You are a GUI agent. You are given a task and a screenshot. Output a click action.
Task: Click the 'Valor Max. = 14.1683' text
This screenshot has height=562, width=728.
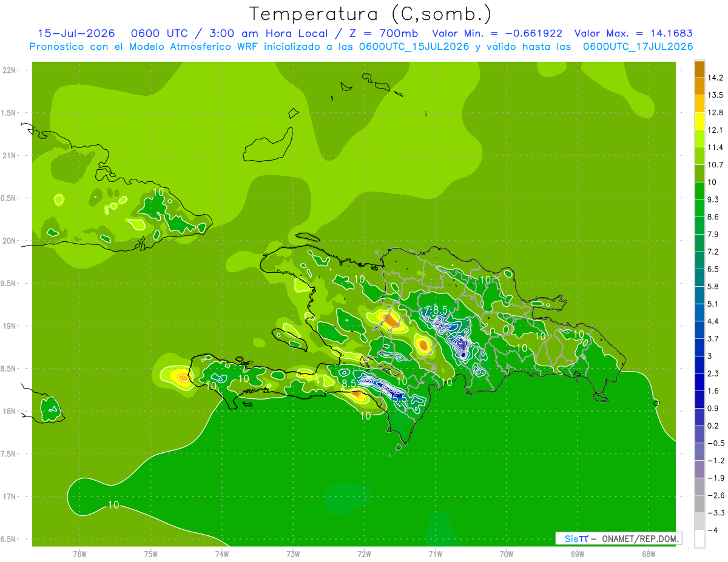tap(633, 34)
